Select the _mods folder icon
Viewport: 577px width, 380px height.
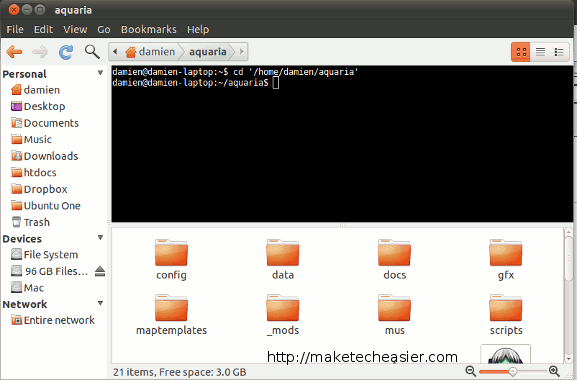pyautogui.click(x=283, y=308)
